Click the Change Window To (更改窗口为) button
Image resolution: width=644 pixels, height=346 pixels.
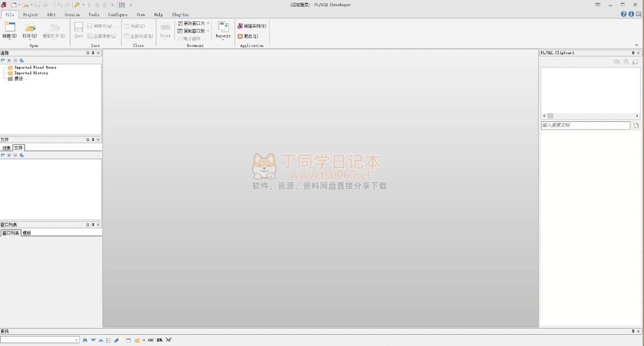pyautogui.click(x=191, y=23)
